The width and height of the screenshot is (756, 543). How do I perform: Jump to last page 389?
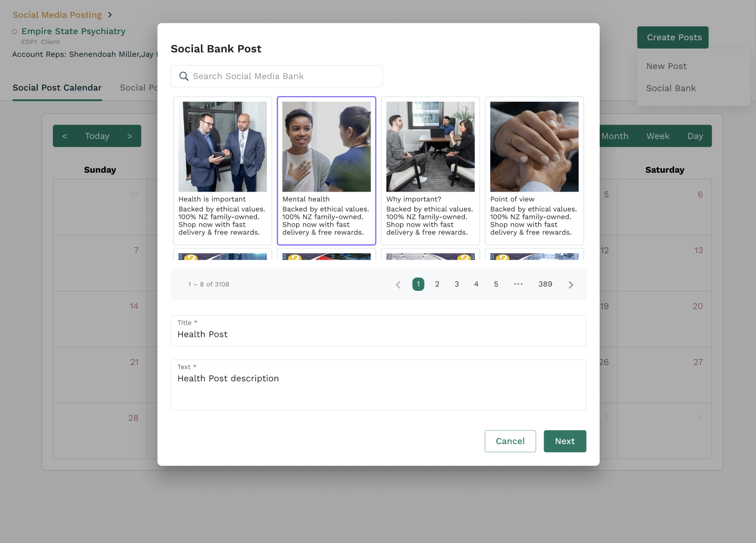tap(545, 284)
